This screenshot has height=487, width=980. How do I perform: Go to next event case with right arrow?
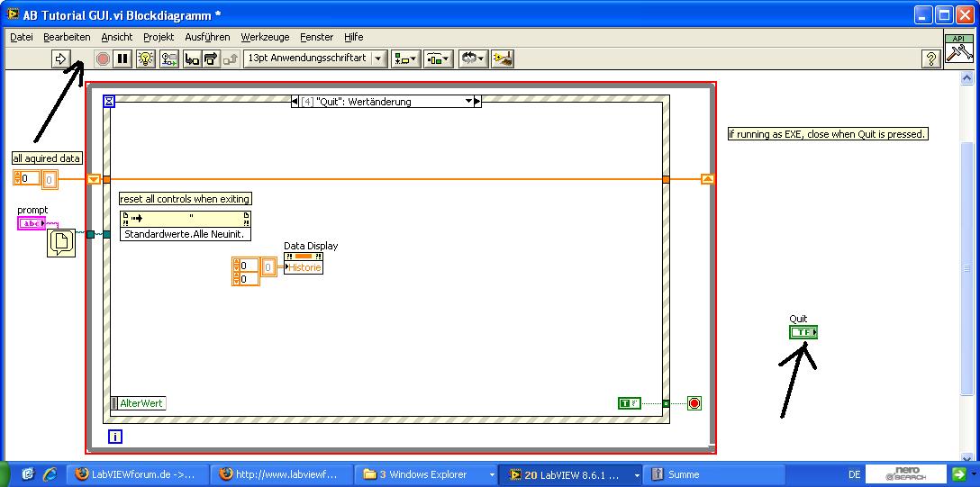[x=477, y=101]
